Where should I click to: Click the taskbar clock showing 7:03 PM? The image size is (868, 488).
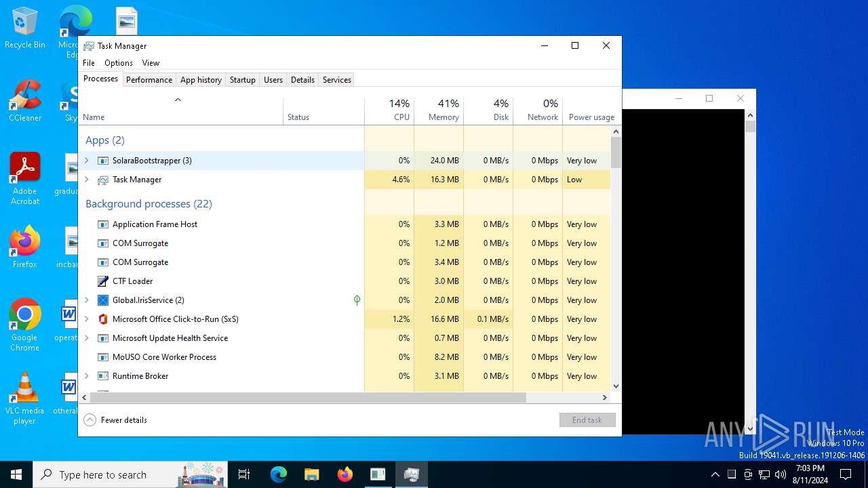(810, 474)
